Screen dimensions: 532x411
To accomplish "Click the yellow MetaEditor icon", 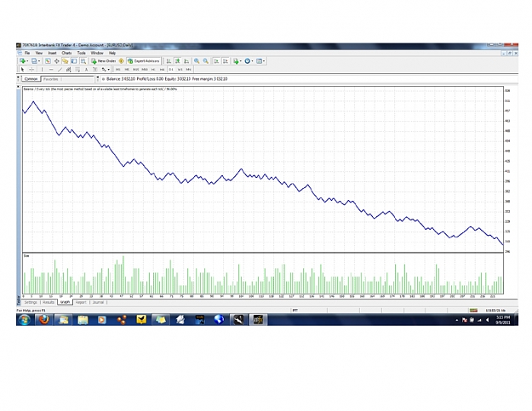I will (121, 61).
